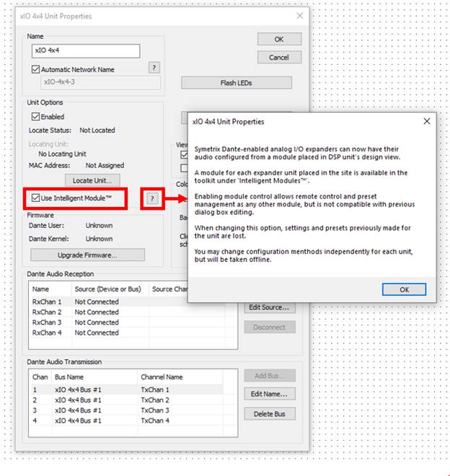Close the front xIO 4x4 help popup
Image resolution: width=450 pixels, height=476 pixels.
pyautogui.click(x=427, y=121)
